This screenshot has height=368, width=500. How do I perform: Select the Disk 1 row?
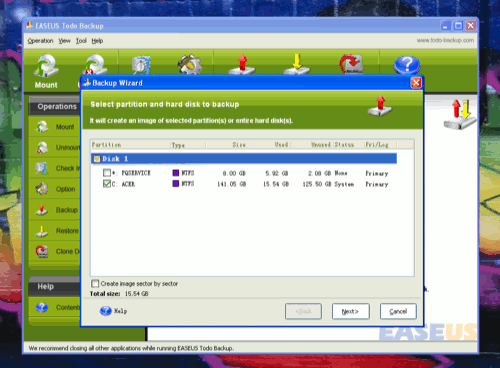pyautogui.click(x=244, y=159)
